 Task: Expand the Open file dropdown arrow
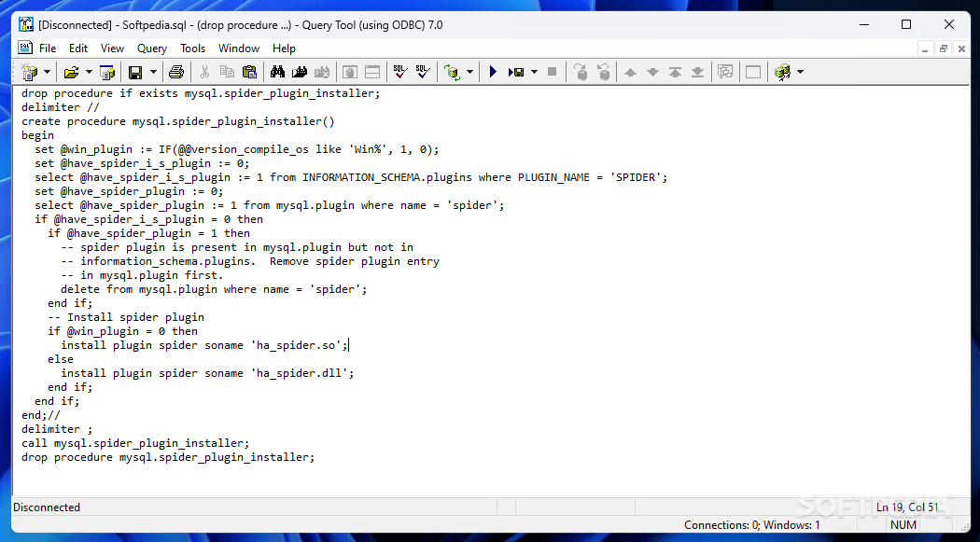[x=89, y=72]
